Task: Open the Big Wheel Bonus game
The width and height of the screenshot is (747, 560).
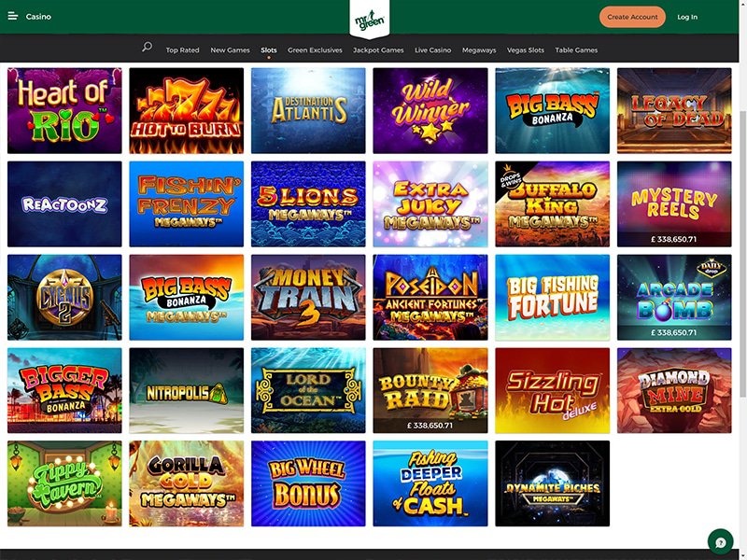Action: click(308, 483)
